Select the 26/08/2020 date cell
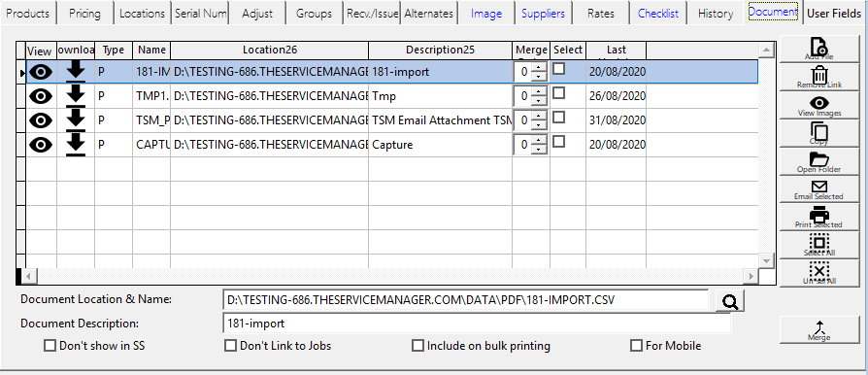This screenshot has height=375, width=868. coord(617,96)
